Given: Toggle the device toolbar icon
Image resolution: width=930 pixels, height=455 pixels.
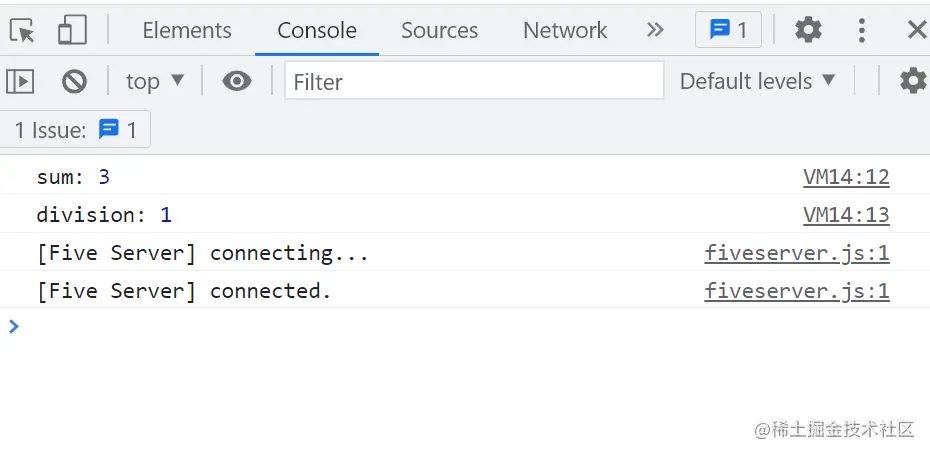Looking at the screenshot, I should 72,30.
